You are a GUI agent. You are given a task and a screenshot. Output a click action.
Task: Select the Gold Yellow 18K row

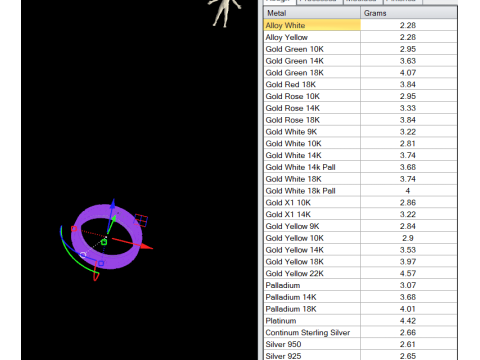[360, 262]
